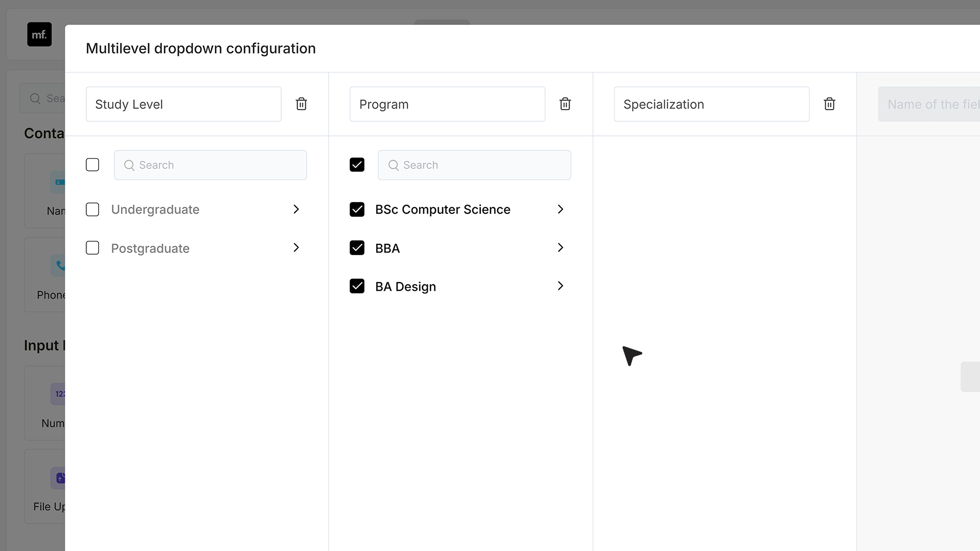Viewport: 980px width, 551px height.
Task: Search within Program options
Action: click(x=474, y=165)
